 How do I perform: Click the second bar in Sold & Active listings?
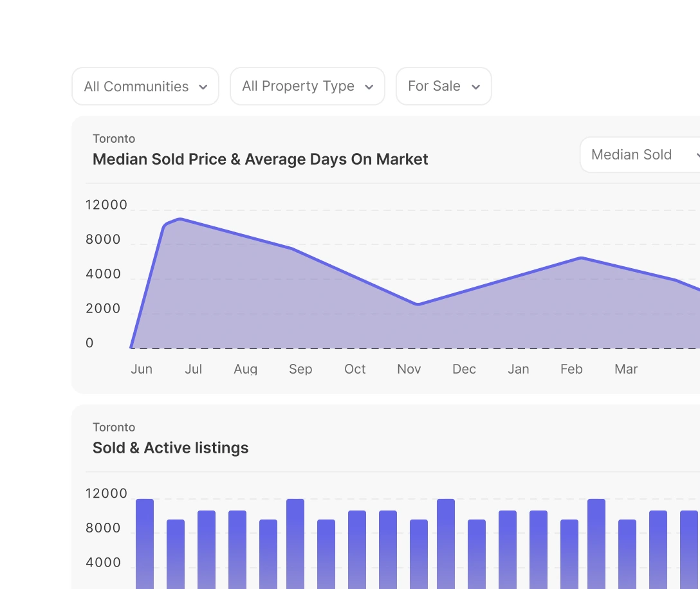(x=176, y=553)
